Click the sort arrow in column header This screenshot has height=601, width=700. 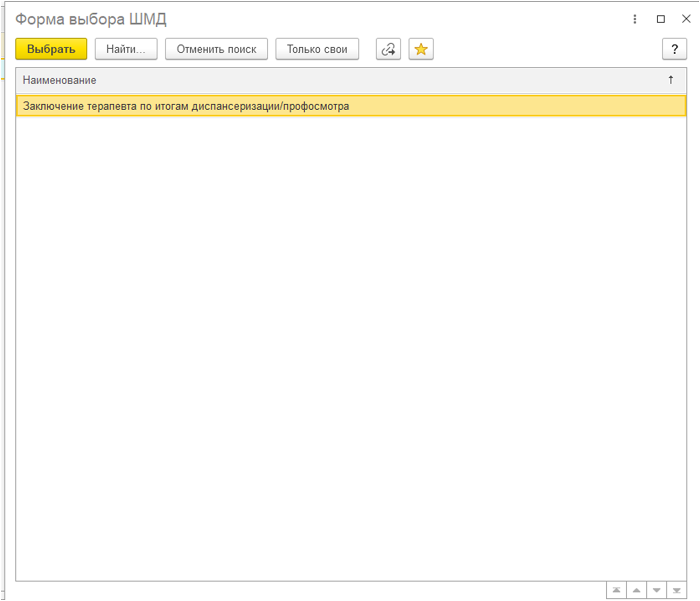point(671,80)
